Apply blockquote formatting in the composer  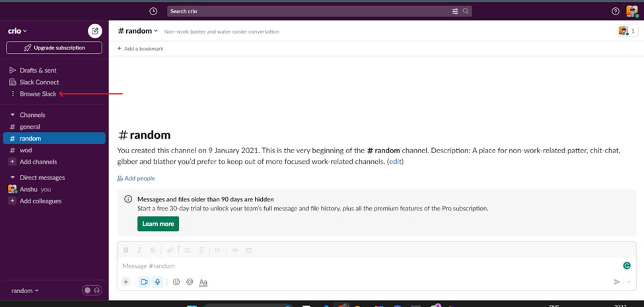click(x=218, y=250)
